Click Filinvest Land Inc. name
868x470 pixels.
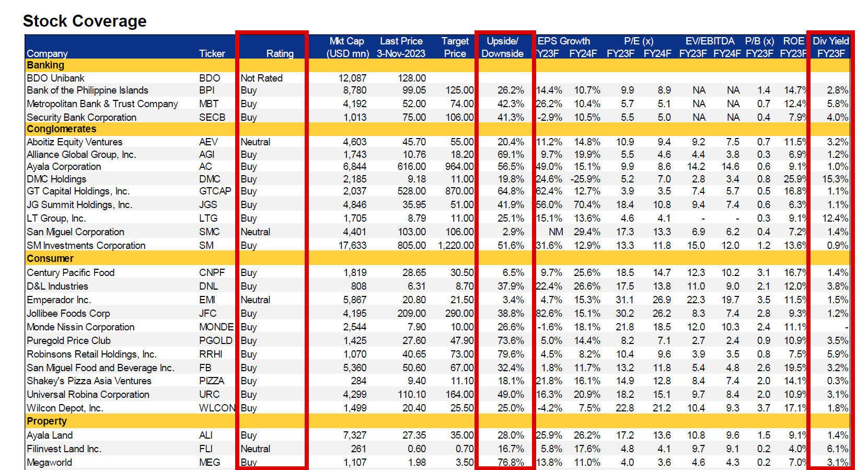[x=64, y=449]
